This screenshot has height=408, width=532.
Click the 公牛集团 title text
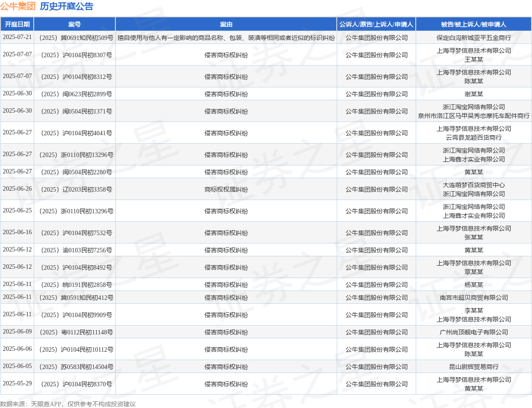tap(18, 6)
